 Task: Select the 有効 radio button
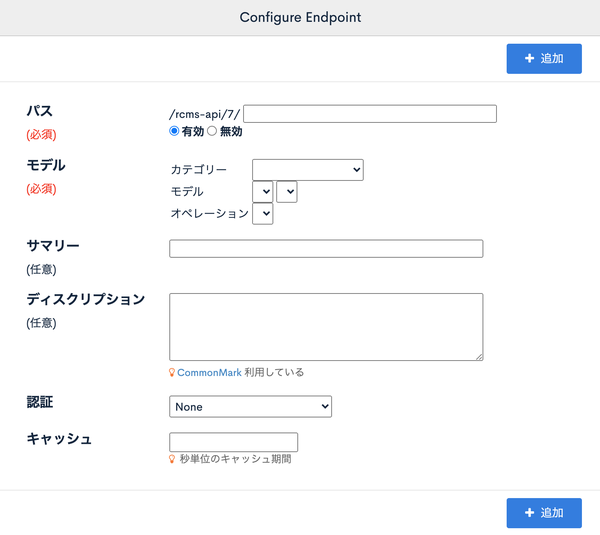click(174, 131)
